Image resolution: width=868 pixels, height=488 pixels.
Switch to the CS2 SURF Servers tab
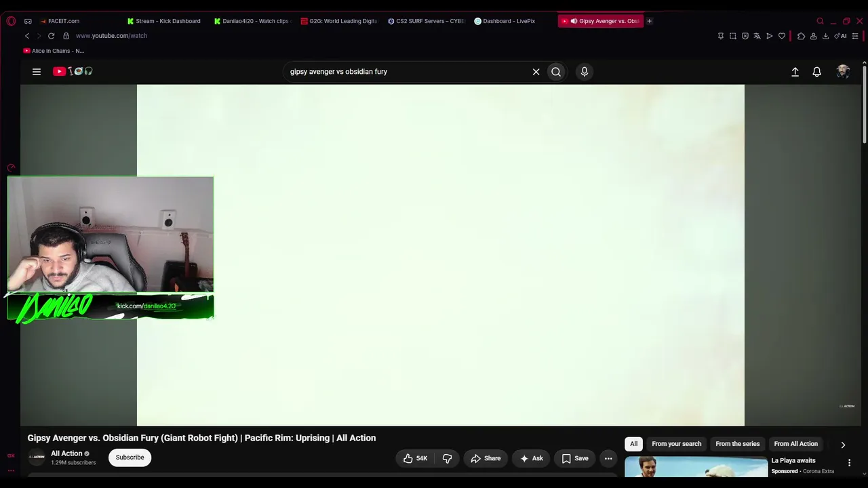coord(425,21)
